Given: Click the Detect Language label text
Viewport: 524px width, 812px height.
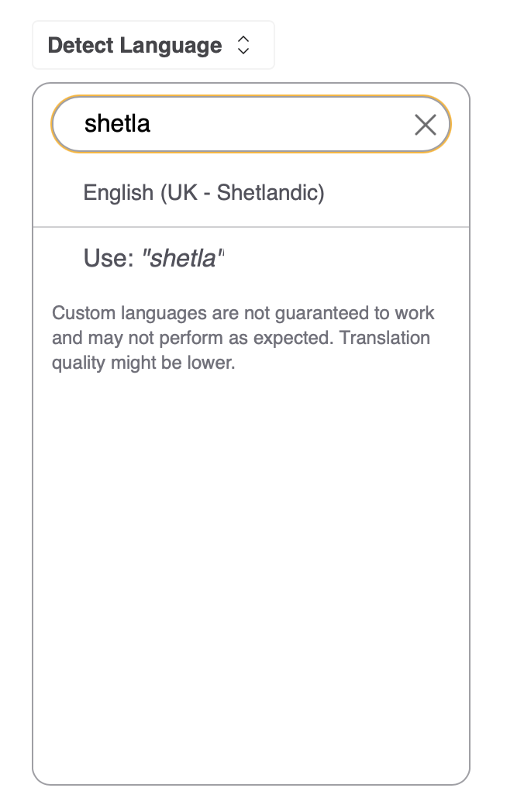Looking at the screenshot, I should (x=134, y=46).
